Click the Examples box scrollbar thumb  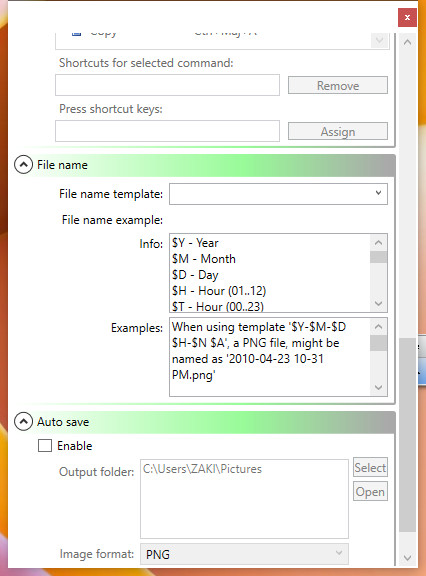pos(378,343)
